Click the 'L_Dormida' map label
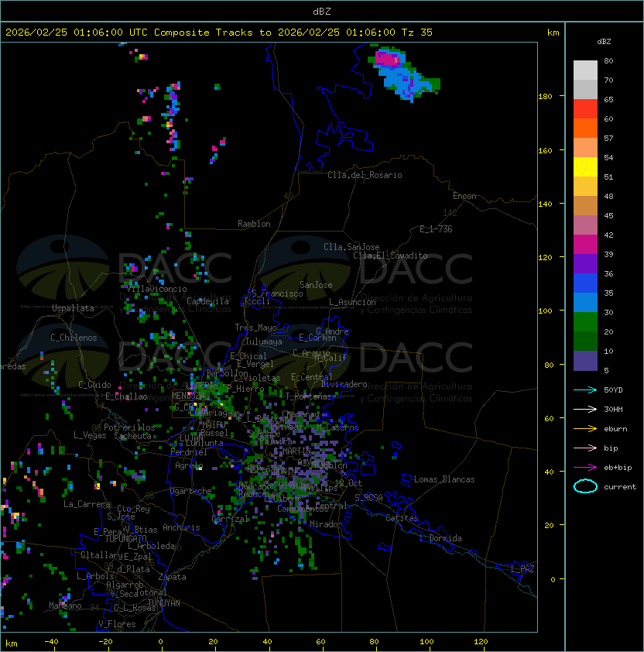 click(440, 538)
